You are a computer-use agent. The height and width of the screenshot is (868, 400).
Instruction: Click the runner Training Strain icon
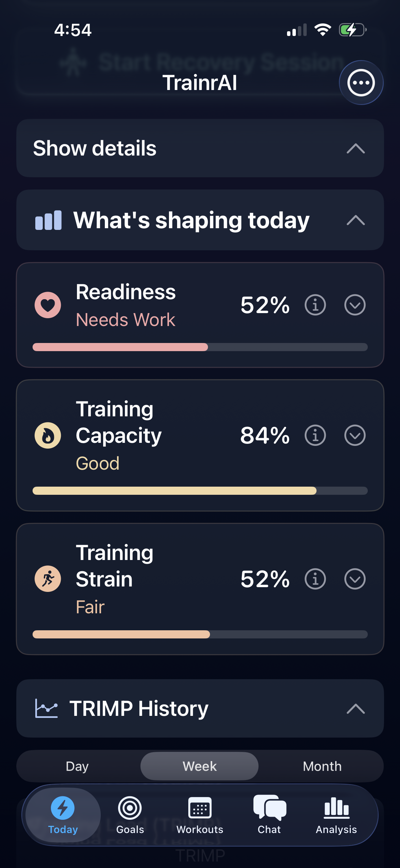[x=47, y=579]
